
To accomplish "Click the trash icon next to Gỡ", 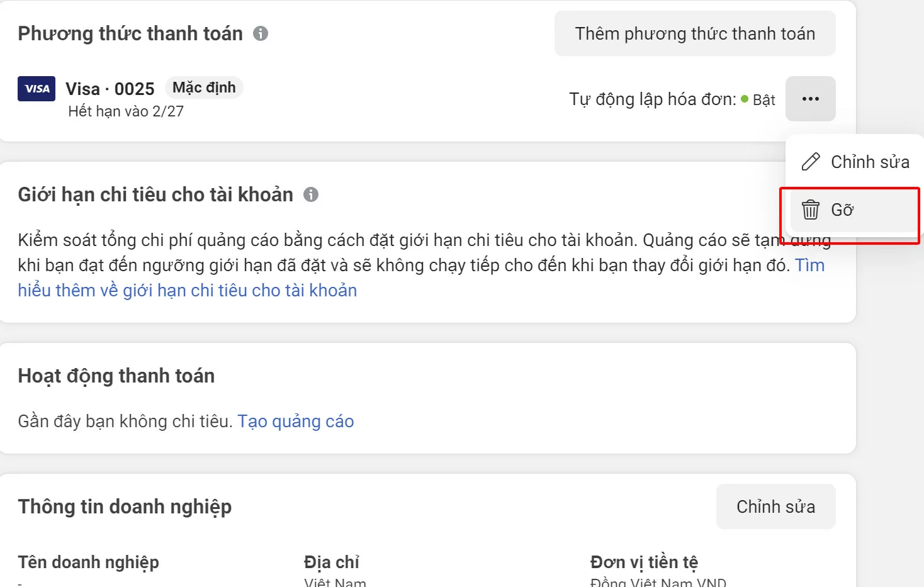I will point(812,210).
